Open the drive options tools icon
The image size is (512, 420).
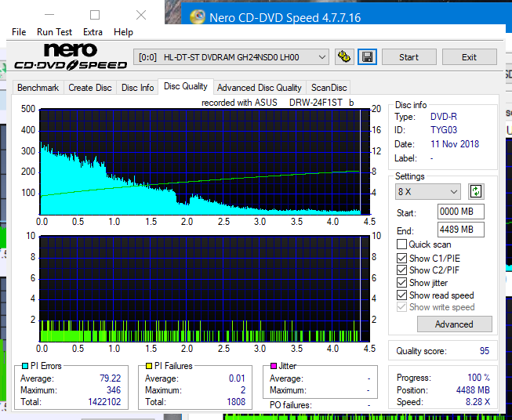(x=344, y=57)
